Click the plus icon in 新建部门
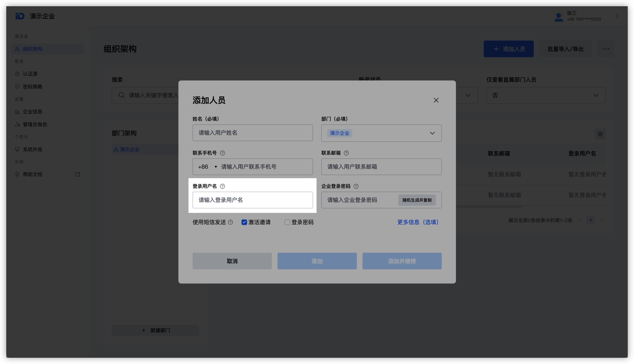The height and width of the screenshot is (364, 634). (144, 330)
